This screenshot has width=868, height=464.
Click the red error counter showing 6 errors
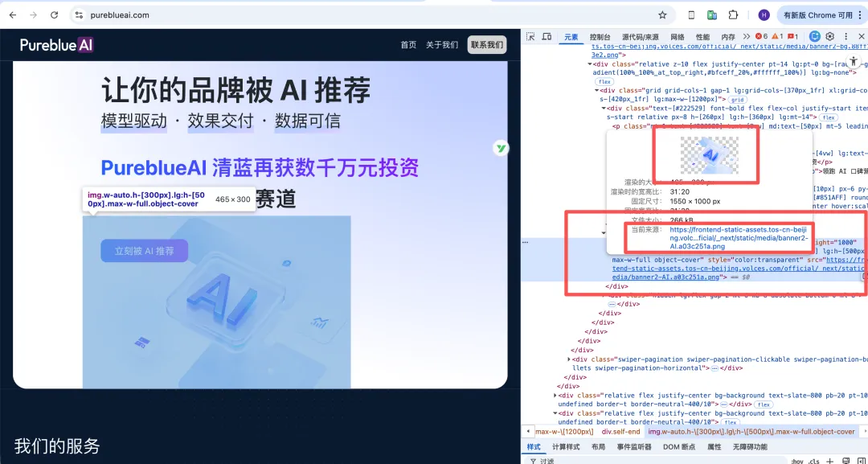pyautogui.click(x=760, y=37)
